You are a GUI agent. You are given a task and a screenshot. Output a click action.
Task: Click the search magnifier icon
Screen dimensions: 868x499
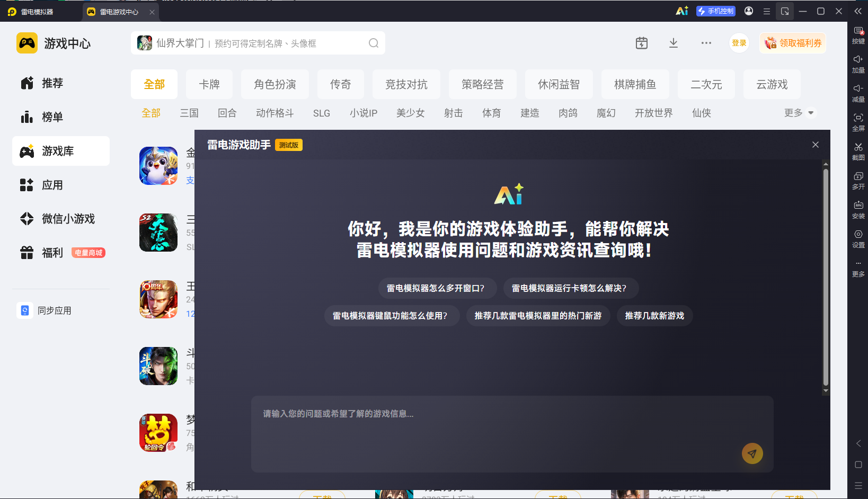coord(374,43)
